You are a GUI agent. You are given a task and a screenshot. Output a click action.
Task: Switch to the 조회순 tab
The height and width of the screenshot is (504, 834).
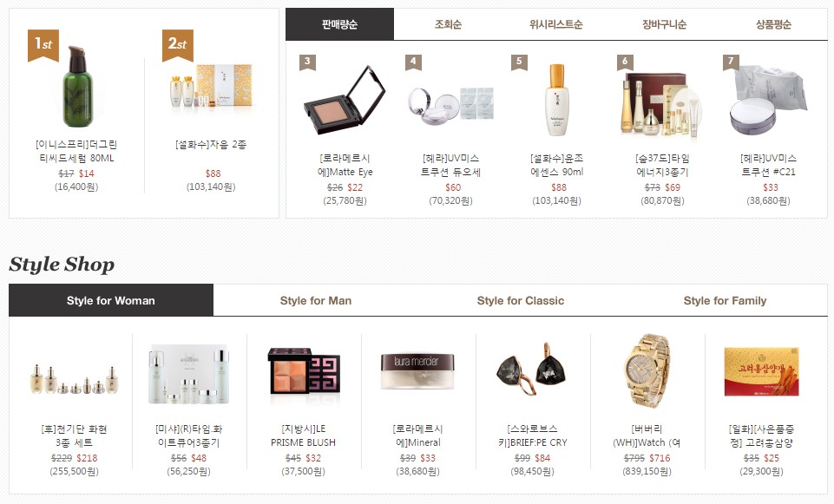[x=448, y=24]
